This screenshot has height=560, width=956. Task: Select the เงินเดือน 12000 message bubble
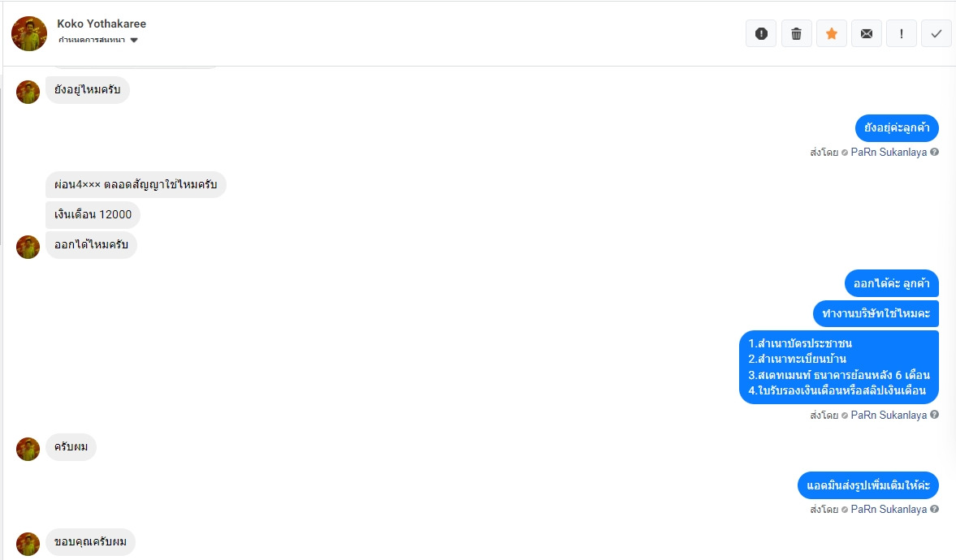(93, 215)
